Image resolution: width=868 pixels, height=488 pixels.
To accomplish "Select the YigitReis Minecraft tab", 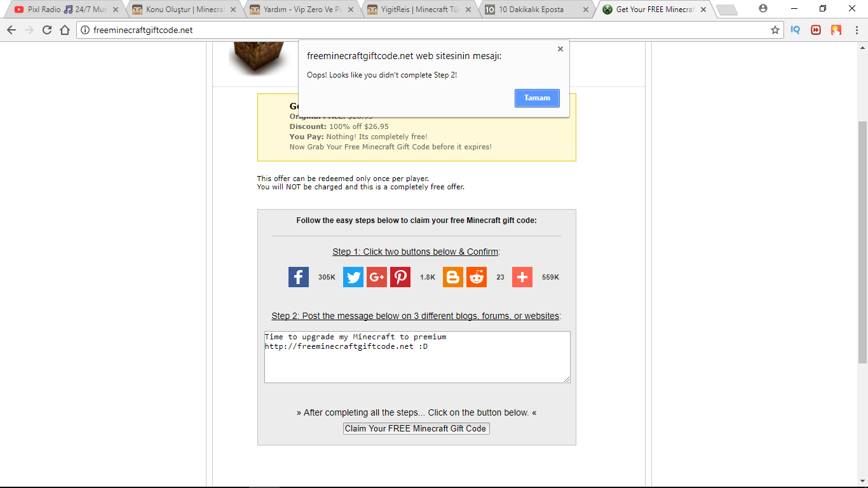I will tap(419, 10).
